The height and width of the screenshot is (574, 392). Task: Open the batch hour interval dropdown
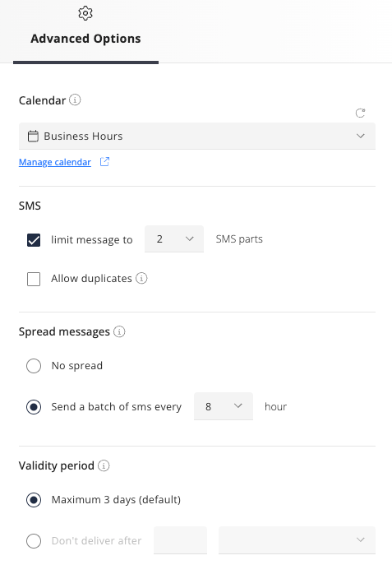tap(224, 406)
